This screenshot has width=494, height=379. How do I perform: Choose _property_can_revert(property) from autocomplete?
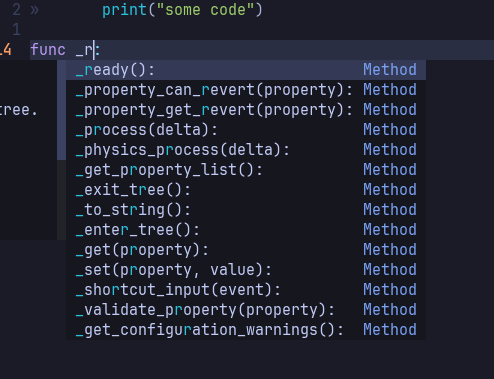tap(246, 90)
